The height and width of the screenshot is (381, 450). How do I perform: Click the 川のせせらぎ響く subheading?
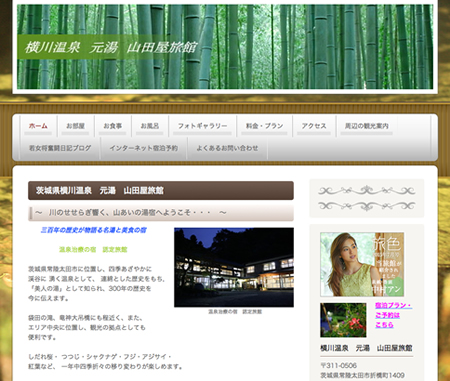(x=161, y=213)
